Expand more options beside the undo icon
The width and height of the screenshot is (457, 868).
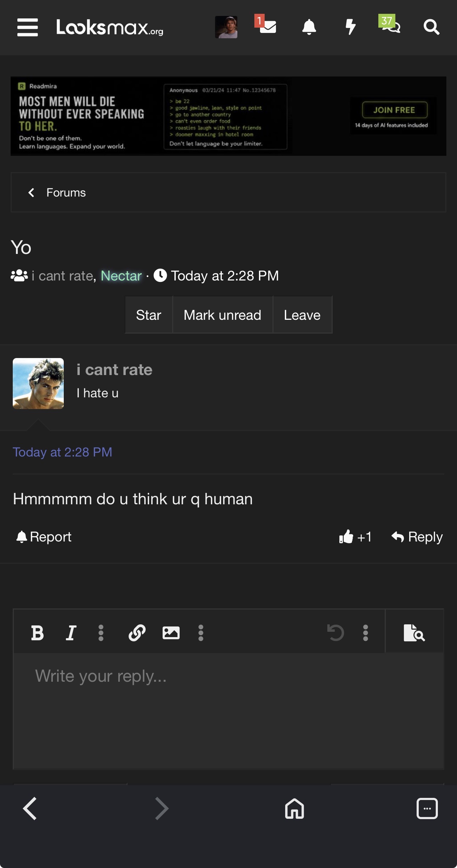pyautogui.click(x=366, y=632)
